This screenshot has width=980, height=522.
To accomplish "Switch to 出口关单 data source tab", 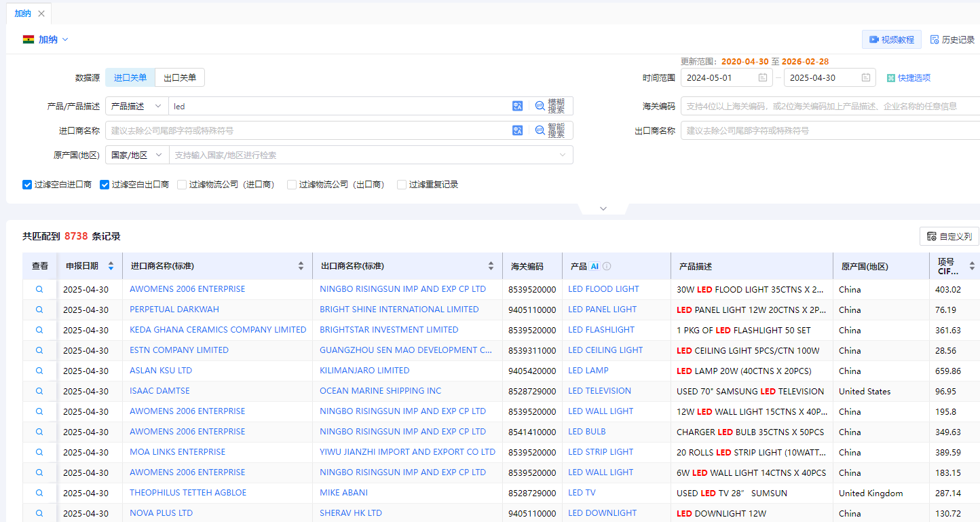I will click(x=180, y=78).
